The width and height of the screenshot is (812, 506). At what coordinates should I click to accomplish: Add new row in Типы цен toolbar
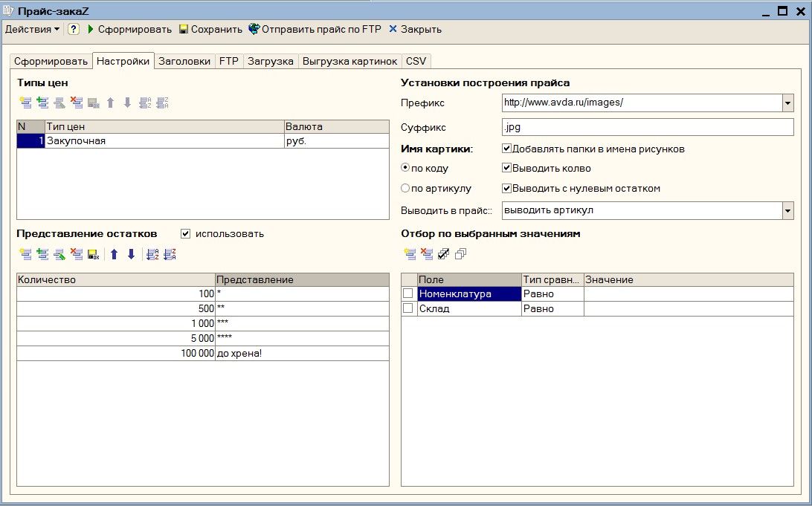[x=25, y=103]
